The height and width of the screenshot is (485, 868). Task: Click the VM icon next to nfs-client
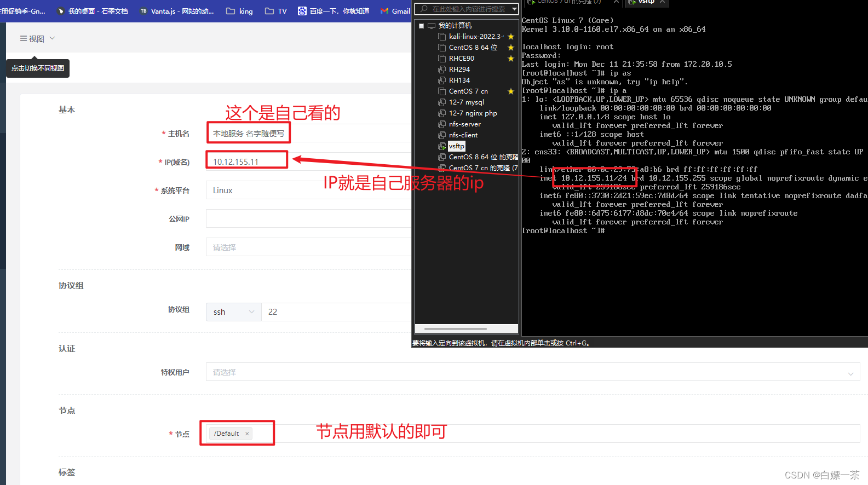pyautogui.click(x=442, y=135)
